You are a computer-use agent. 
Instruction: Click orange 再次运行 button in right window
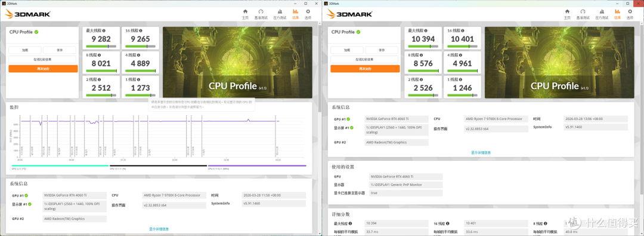(365, 69)
